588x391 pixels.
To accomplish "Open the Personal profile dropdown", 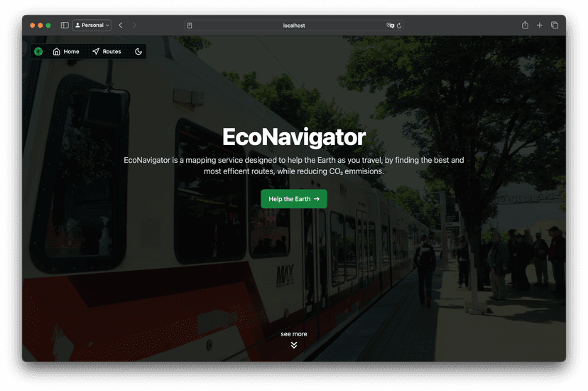I will point(92,25).
